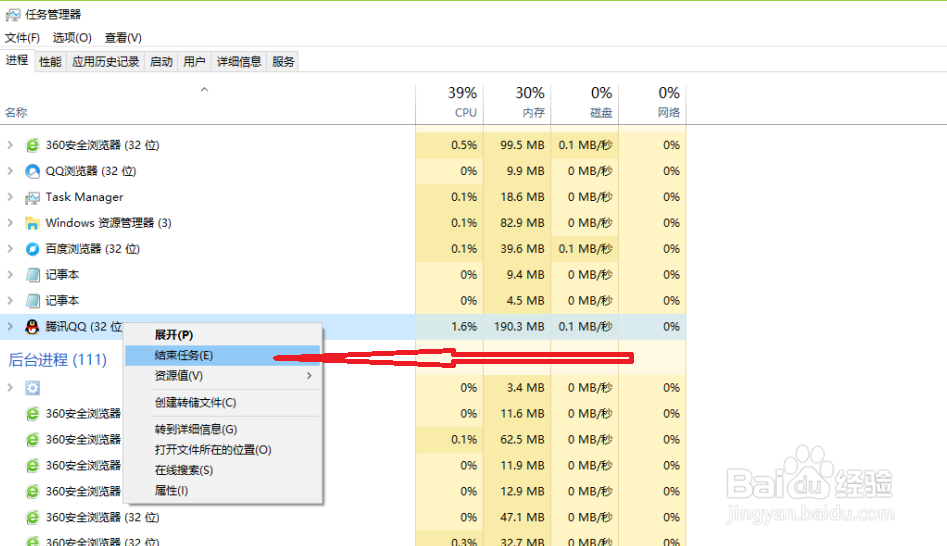Choose 打开文件所在的位置(O)
947x546 pixels.
pyautogui.click(x=222, y=450)
